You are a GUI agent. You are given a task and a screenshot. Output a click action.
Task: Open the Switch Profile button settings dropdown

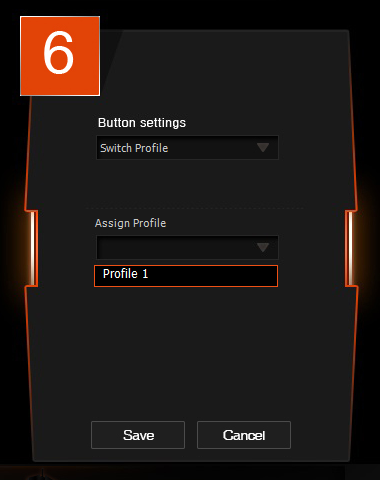click(x=187, y=147)
